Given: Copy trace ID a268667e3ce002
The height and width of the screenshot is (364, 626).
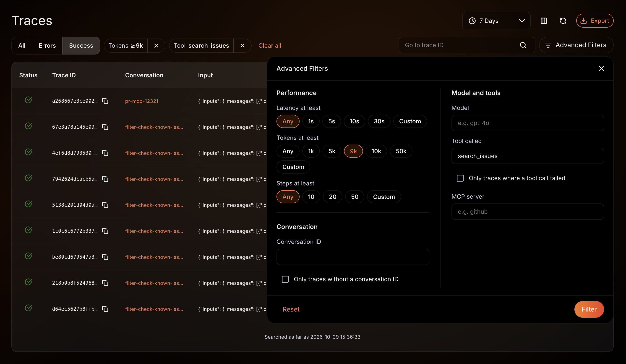Looking at the screenshot, I should point(105,101).
